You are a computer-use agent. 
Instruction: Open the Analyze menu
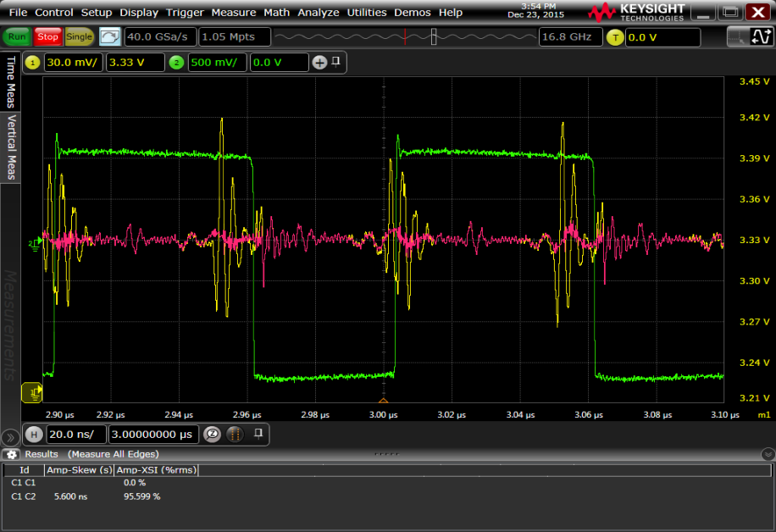point(319,13)
